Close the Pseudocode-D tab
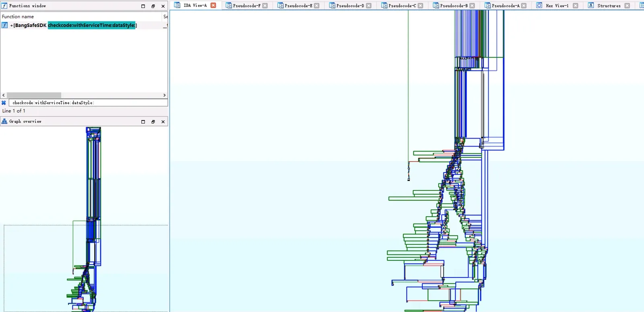644x312 pixels. click(x=369, y=6)
